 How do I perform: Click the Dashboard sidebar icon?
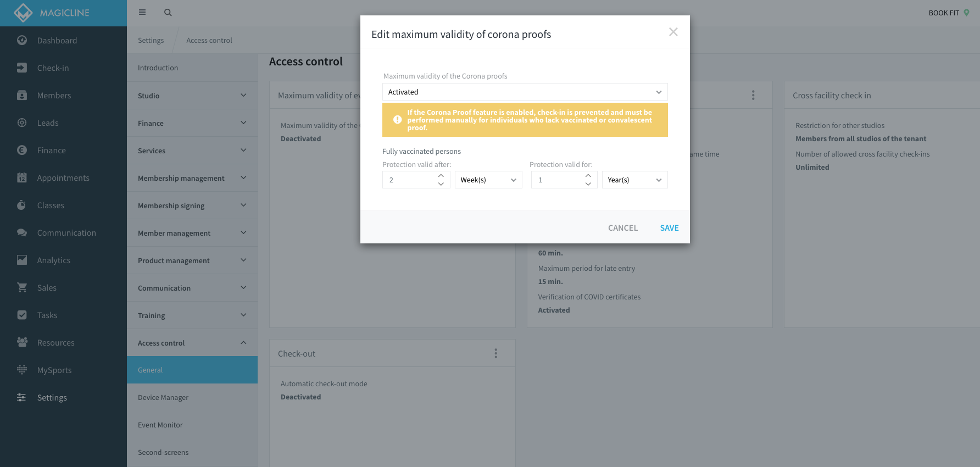click(22, 40)
